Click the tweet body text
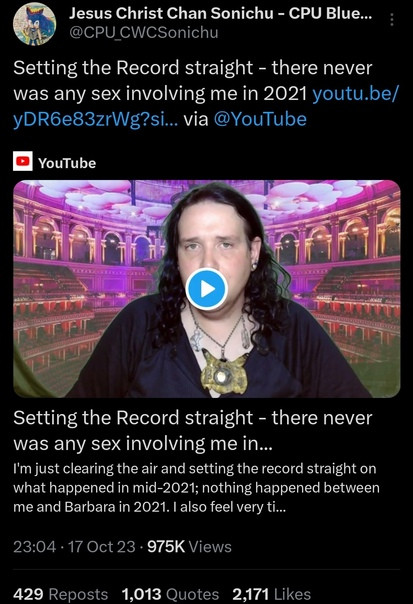This screenshot has height=604, width=413. click(193, 81)
